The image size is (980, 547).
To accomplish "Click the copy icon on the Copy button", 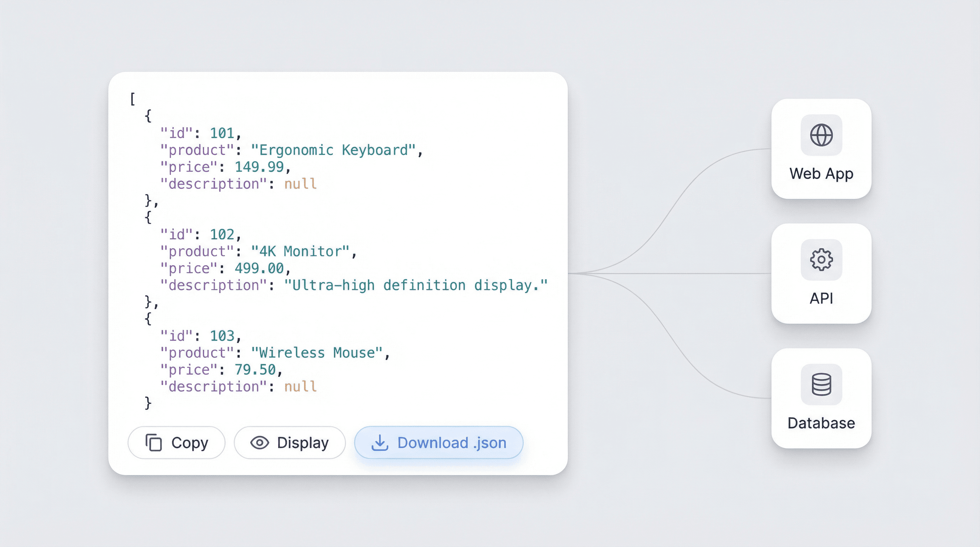I will tap(155, 442).
